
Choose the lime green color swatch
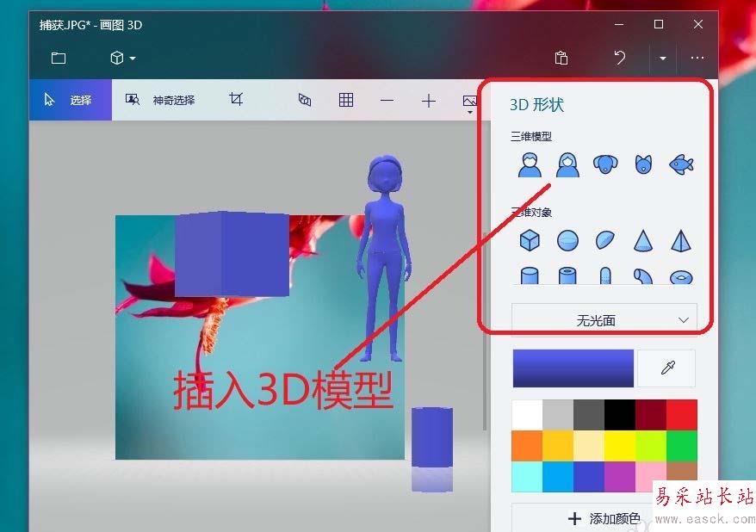pyautogui.click(x=651, y=446)
